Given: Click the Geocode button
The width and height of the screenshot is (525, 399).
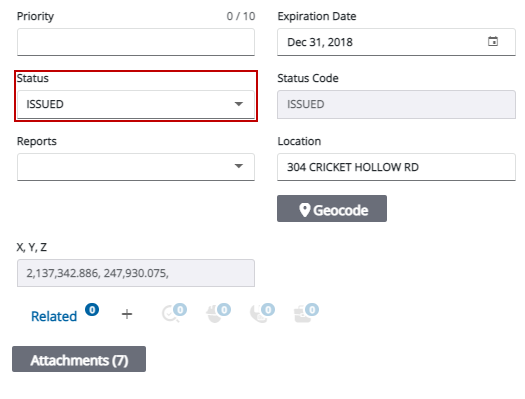Looking at the screenshot, I should (332, 209).
